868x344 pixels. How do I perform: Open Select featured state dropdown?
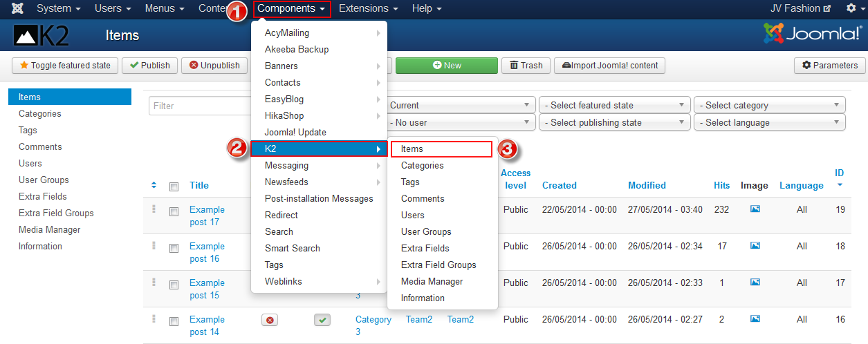614,105
